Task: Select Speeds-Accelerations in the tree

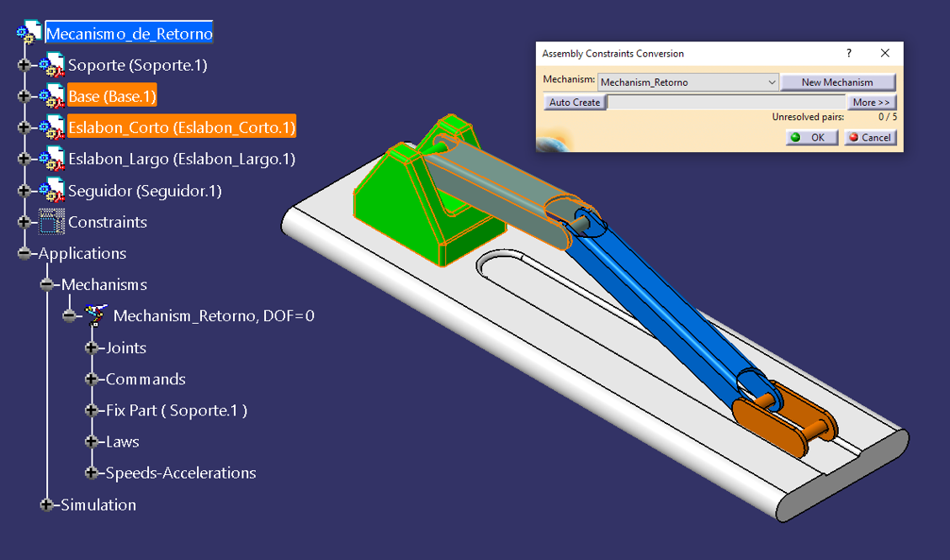Action: click(x=180, y=473)
